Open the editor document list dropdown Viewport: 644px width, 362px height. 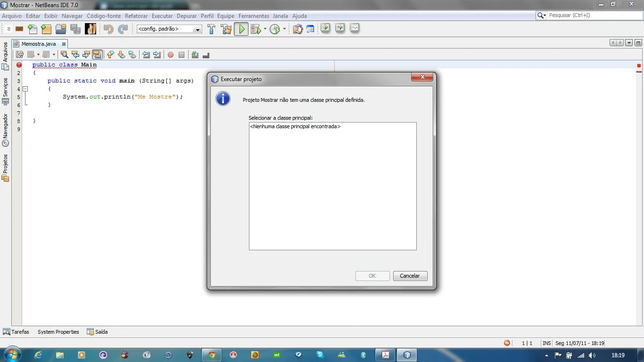pyautogui.click(x=629, y=43)
